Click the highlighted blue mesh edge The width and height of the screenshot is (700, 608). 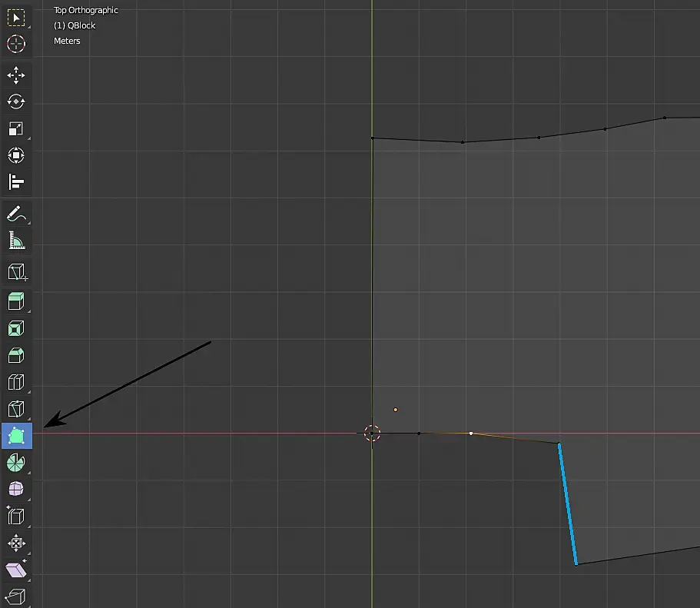tap(567, 504)
